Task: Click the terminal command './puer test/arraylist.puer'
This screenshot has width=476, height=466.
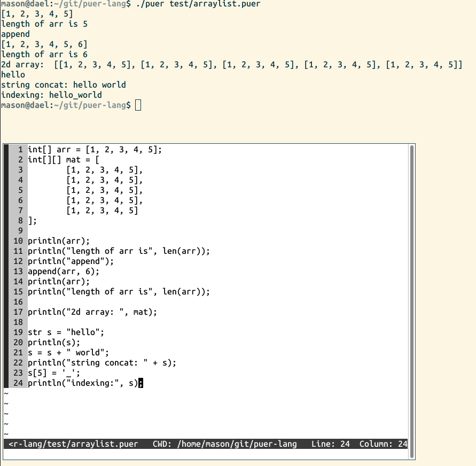Action: (198, 4)
